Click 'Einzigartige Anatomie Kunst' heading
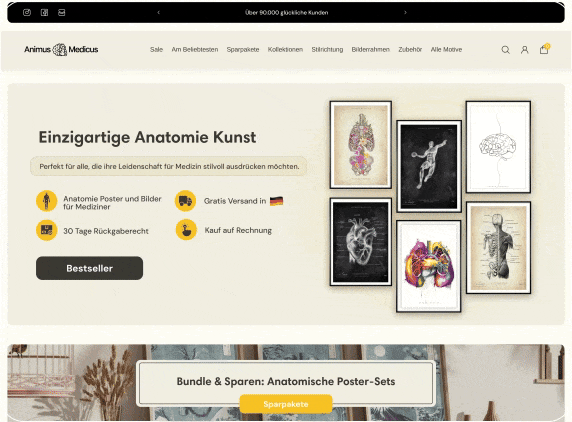 [x=147, y=138]
